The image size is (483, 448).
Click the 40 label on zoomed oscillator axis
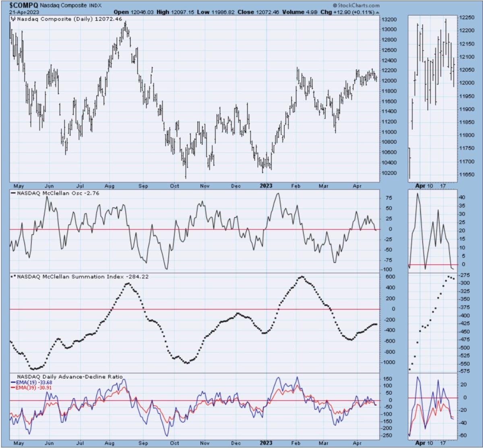click(x=462, y=197)
